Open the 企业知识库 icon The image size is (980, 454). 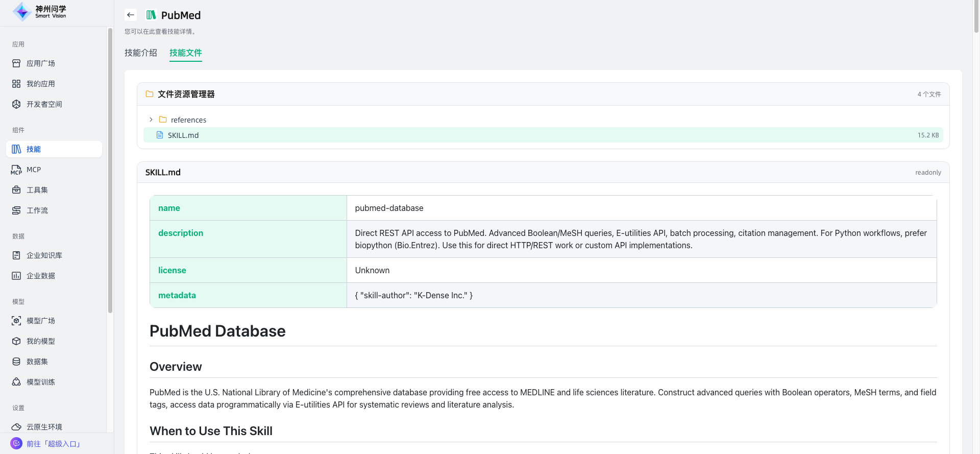pyautogui.click(x=16, y=255)
